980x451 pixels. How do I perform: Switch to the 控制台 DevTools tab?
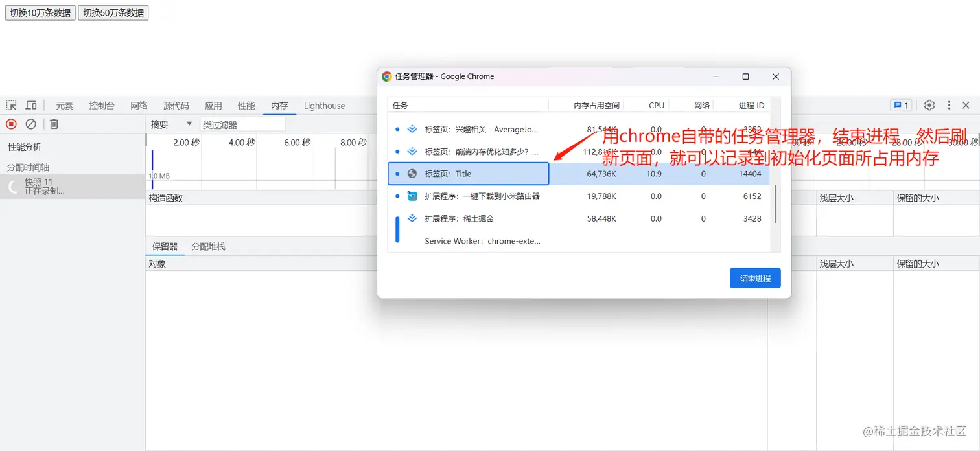click(102, 106)
